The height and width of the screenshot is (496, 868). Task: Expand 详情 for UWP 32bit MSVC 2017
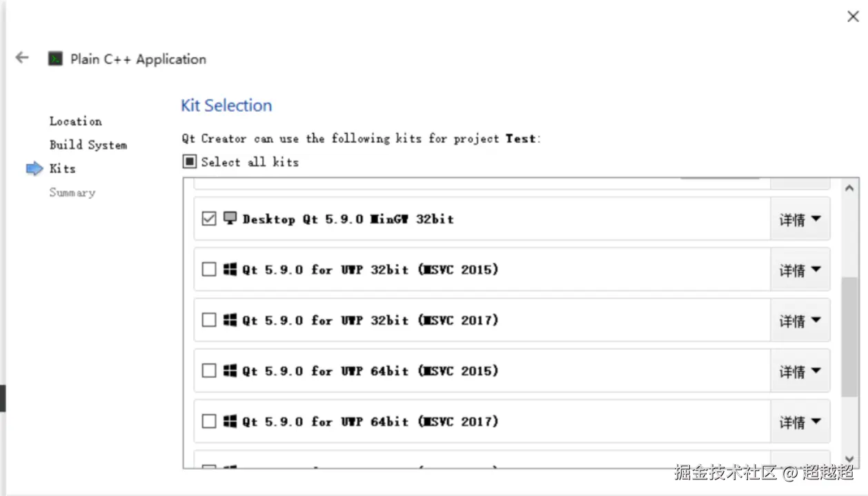(x=800, y=321)
